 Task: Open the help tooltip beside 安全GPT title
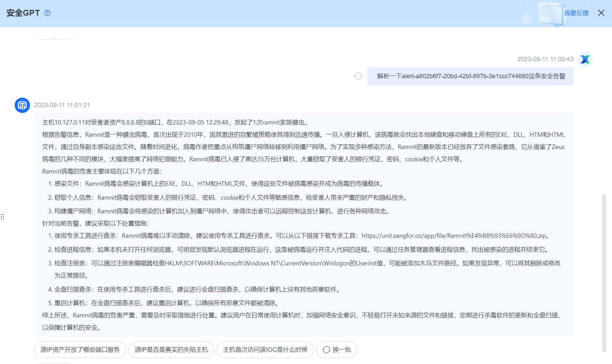pyautogui.click(x=47, y=13)
